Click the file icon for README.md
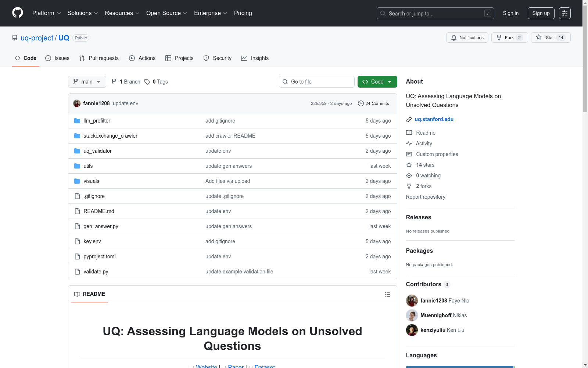The height and width of the screenshot is (368, 588). tap(77, 211)
